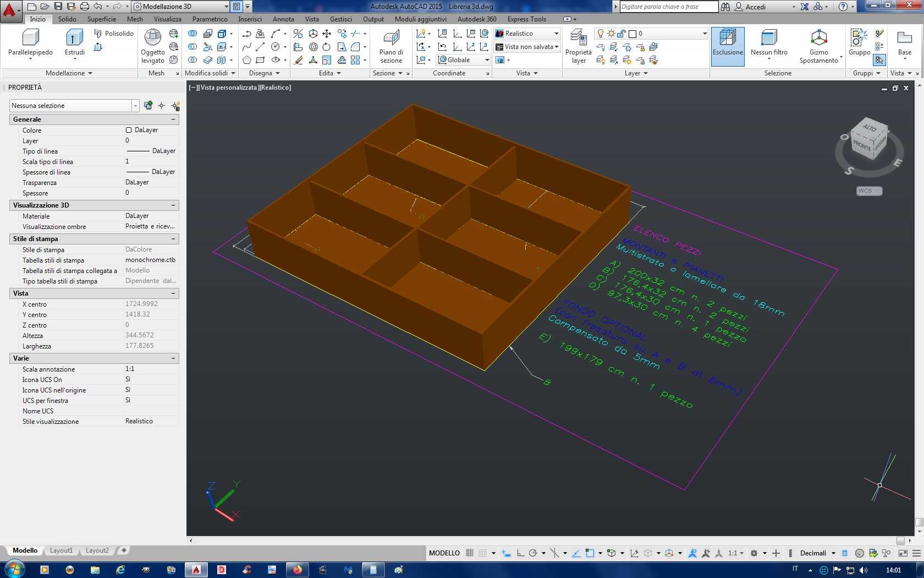Select the Parallelepipedo box tool
This screenshot has width=924, height=578.
click(x=30, y=44)
